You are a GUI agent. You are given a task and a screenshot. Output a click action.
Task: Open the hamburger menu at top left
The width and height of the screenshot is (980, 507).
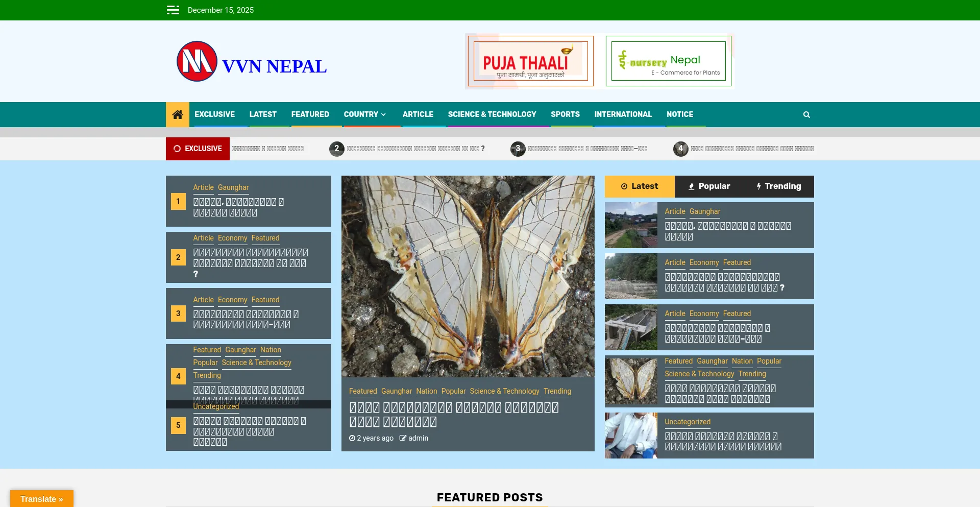(173, 10)
